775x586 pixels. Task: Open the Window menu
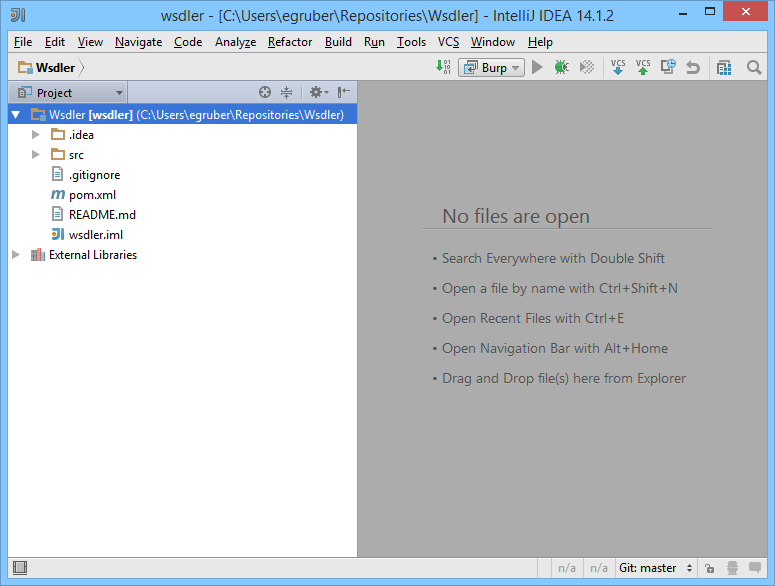pyautogui.click(x=493, y=42)
